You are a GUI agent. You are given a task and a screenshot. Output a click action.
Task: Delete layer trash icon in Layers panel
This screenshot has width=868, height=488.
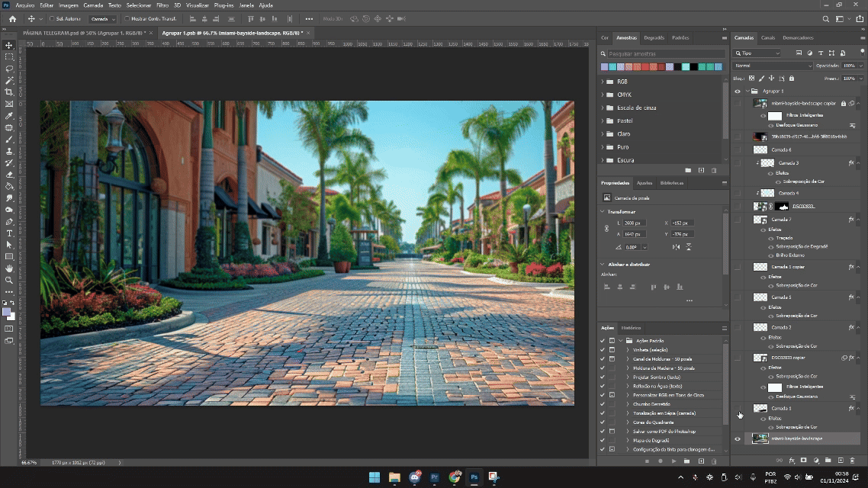click(x=853, y=461)
